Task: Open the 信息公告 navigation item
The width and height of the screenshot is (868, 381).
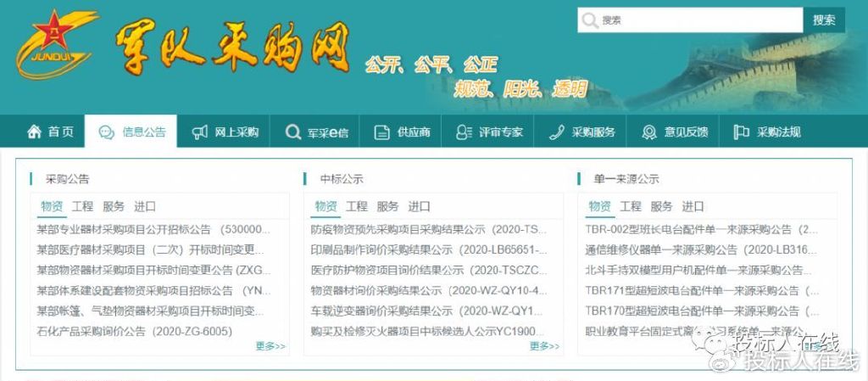Action: (131, 132)
